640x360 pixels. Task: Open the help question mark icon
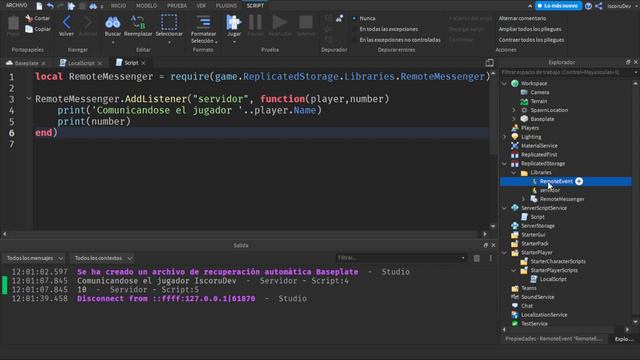[x=588, y=6]
